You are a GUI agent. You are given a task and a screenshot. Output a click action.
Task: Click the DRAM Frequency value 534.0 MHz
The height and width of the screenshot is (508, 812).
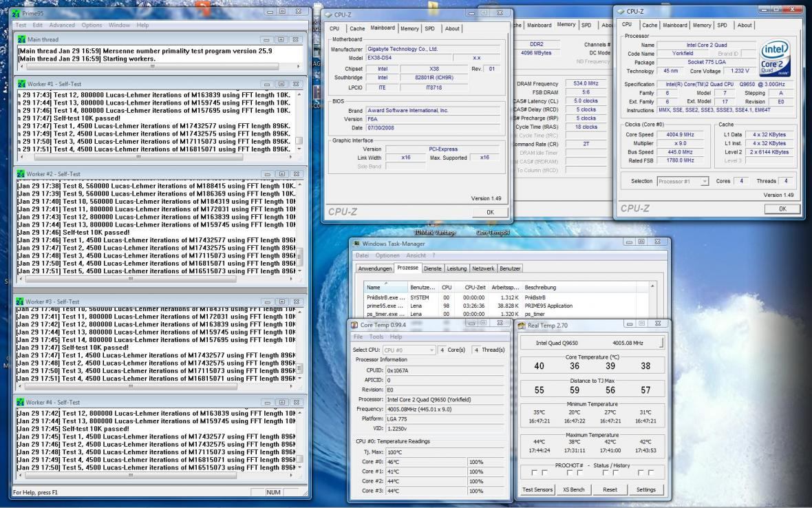(586, 83)
